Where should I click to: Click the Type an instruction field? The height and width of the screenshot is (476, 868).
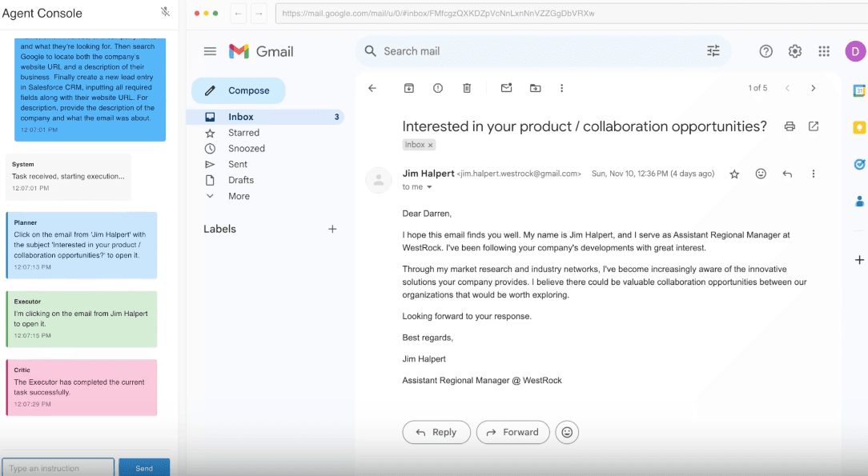[58, 468]
